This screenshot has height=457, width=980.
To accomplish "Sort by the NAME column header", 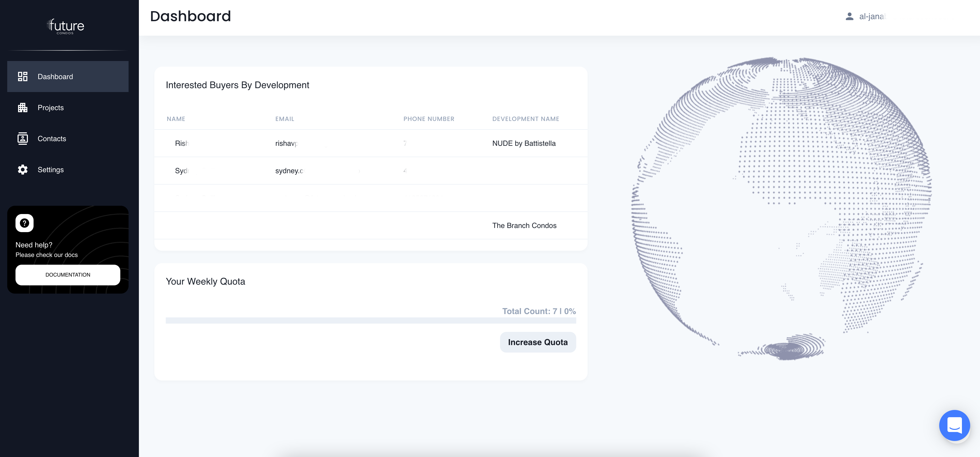I will 176,119.
